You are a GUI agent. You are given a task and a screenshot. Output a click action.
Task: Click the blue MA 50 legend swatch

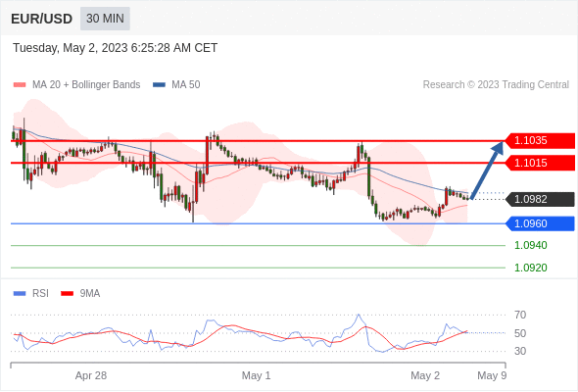[x=159, y=85]
